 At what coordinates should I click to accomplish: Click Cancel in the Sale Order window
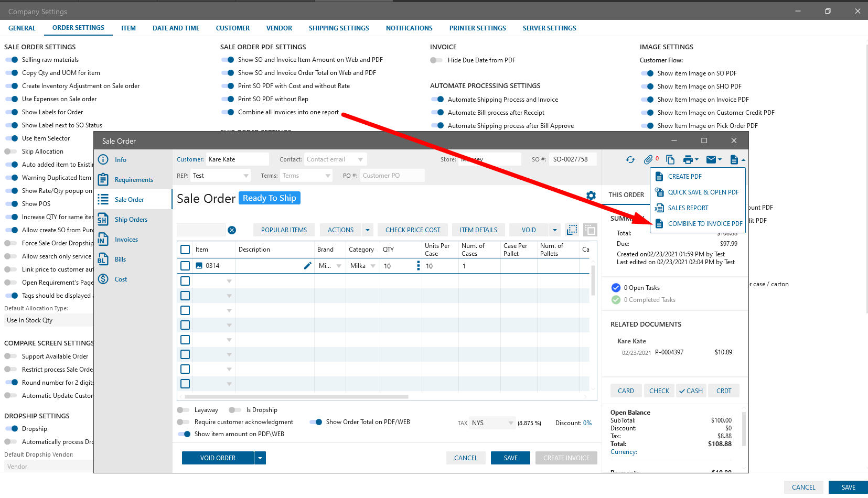point(466,458)
